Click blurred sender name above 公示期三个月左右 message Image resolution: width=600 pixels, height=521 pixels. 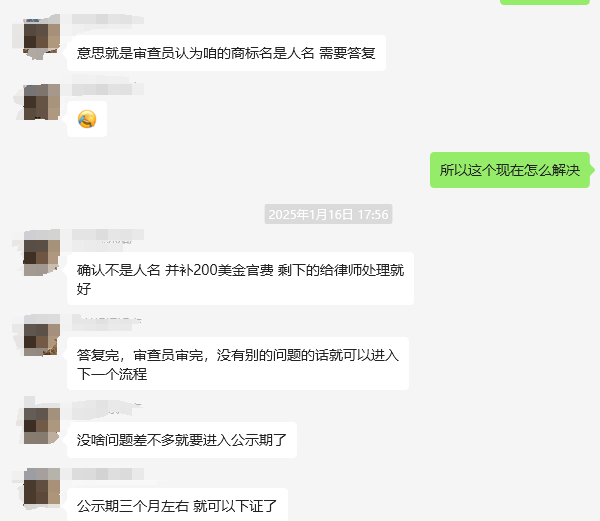(108, 474)
